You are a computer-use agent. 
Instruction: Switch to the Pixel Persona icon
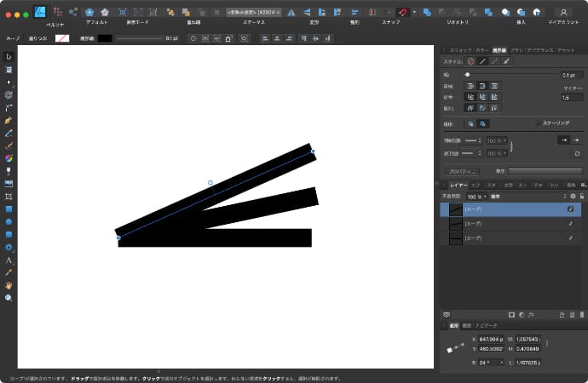(57, 12)
